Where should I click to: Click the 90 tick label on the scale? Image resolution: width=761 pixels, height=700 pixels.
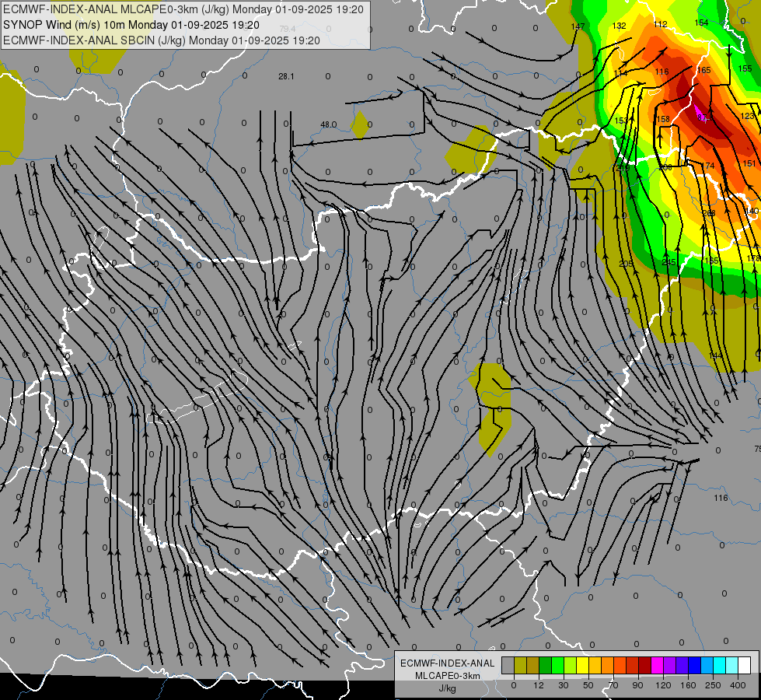[x=637, y=685]
